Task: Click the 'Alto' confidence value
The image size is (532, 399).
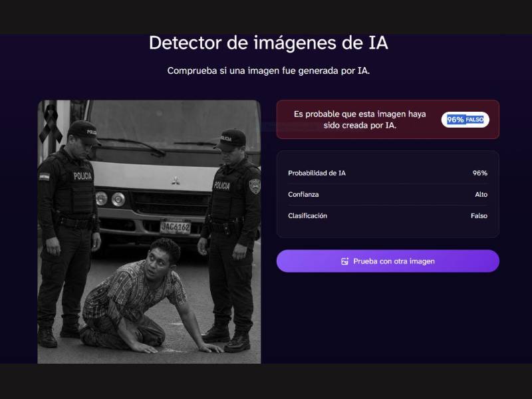Action: click(481, 194)
